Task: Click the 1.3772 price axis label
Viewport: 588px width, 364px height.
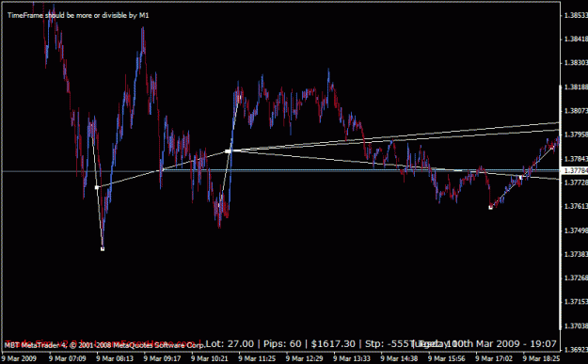Action: [576, 182]
